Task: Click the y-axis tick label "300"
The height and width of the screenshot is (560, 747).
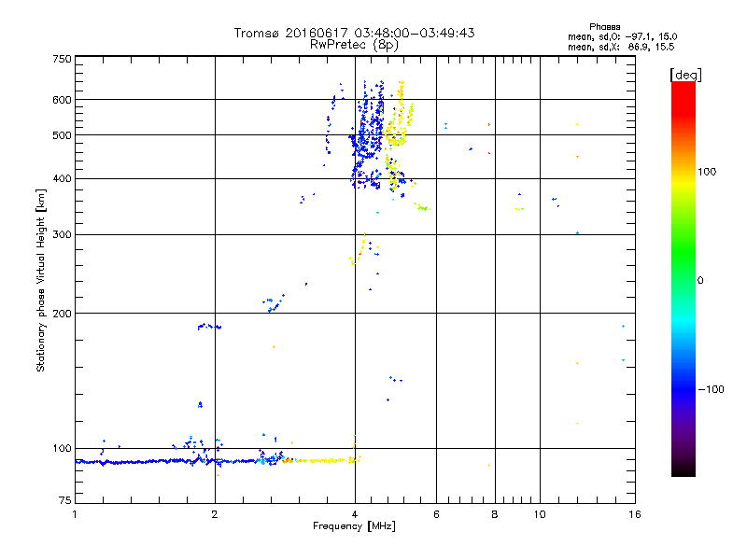Action: click(62, 235)
